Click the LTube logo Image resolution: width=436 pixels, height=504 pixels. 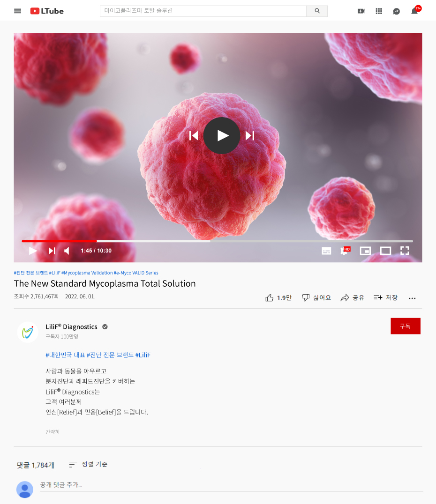[x=47, y=11]
